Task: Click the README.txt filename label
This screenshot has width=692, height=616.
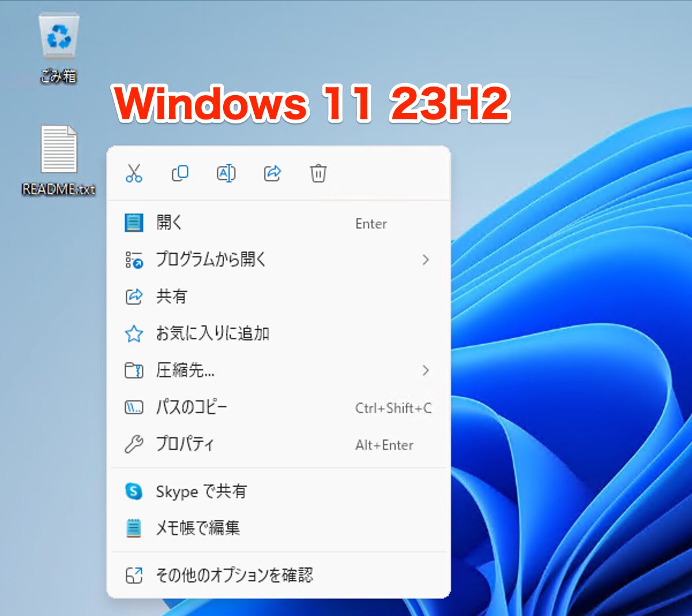Action: pos(58,189)
